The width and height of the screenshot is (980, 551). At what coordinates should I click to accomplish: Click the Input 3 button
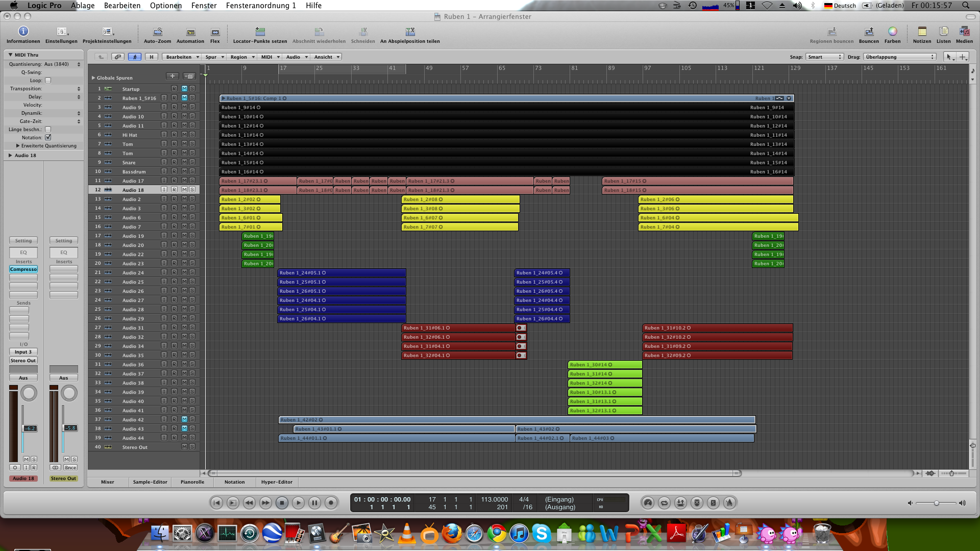pyautogui.click(x=23, y=352)
